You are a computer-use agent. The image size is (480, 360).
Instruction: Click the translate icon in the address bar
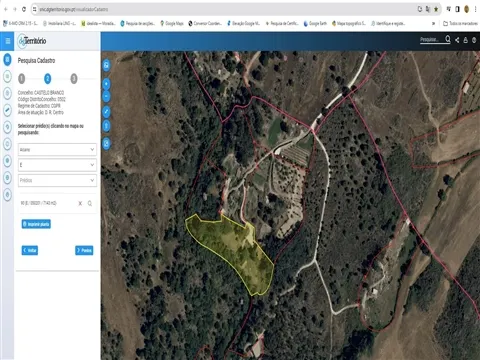pos(428,9)
